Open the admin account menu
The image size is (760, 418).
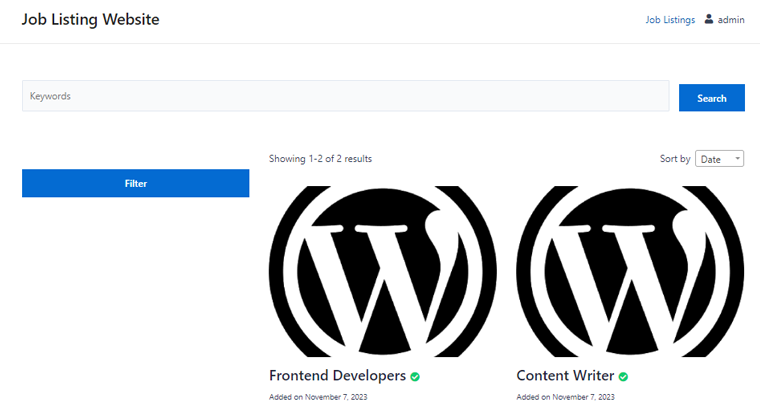pyautogui.click(x=724, y=20)
